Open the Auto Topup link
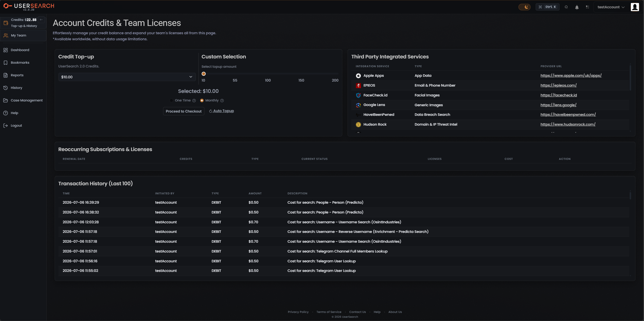Viewport: 644px width, 321px height. point(222,111)
